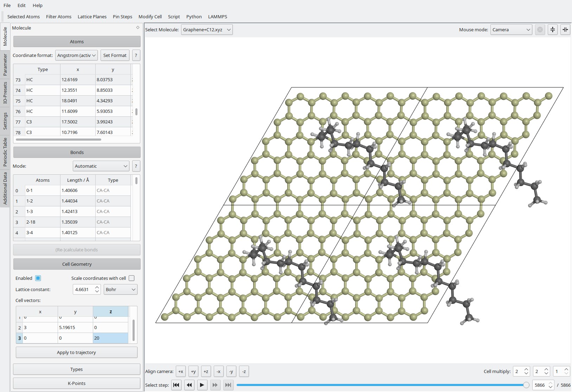Play the trajectory animation
Screen dimensions: 572x392
pyautogui.click(x=202, y=385)
